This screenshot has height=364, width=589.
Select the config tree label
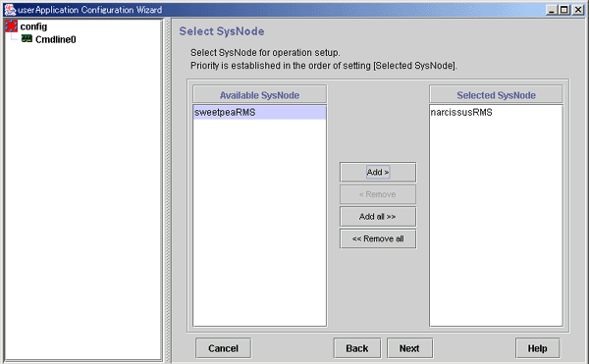(33, 26)
